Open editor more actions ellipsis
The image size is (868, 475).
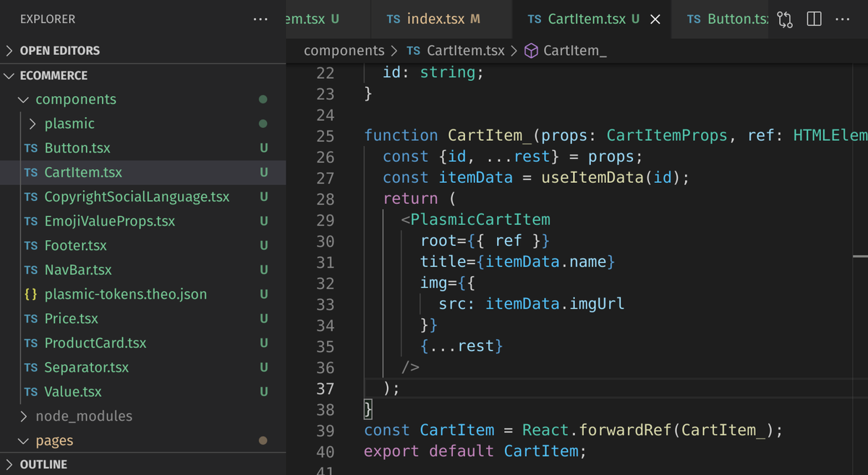(x=843, y=20)
